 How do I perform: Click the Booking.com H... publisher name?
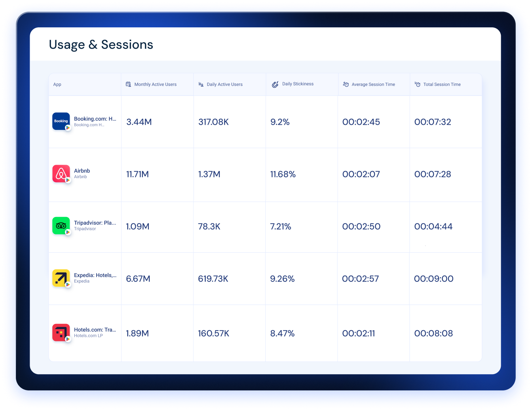[89, 125]
